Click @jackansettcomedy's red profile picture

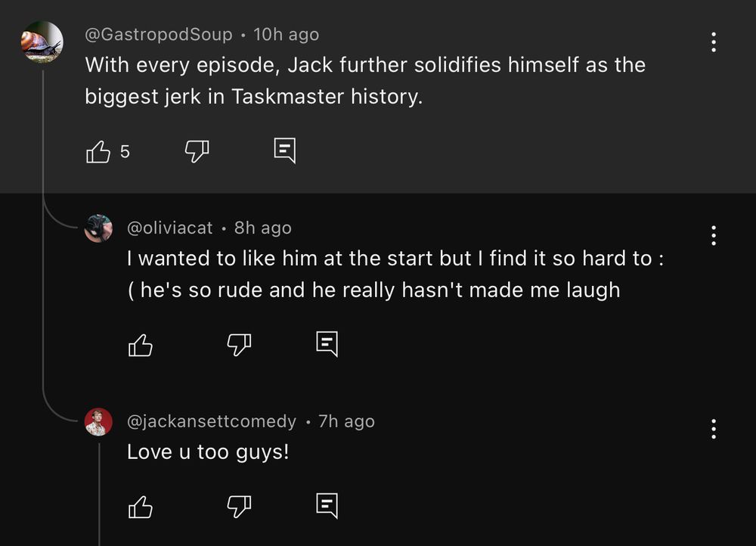coord(98,421)
